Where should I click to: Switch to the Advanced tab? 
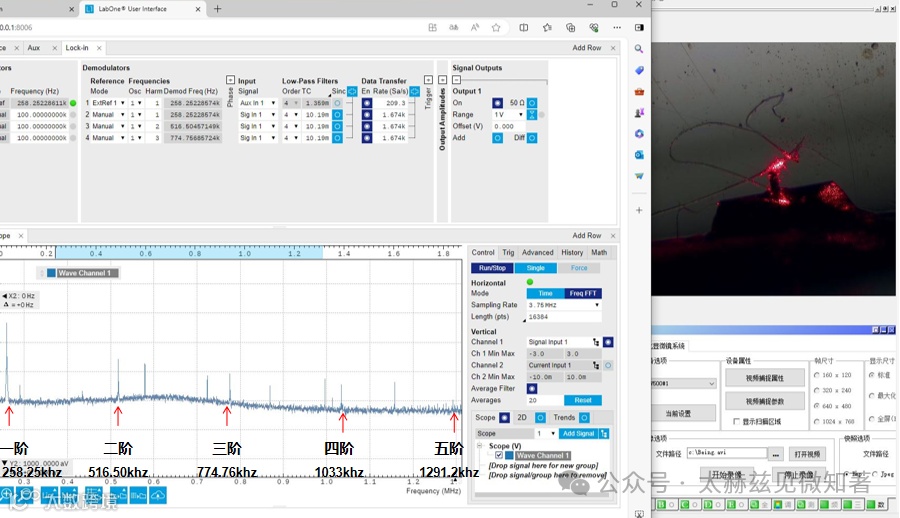(537, 253)
